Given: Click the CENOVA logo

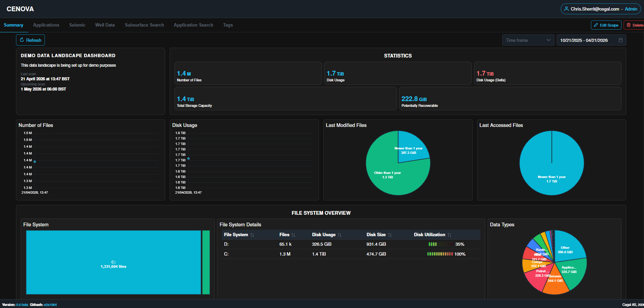Looking at the screenshot, I should pyautogui.click(x=20, y=9).
